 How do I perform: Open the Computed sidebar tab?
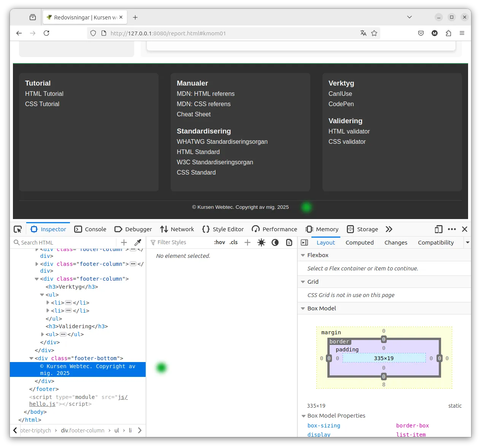tap(359, 243)
